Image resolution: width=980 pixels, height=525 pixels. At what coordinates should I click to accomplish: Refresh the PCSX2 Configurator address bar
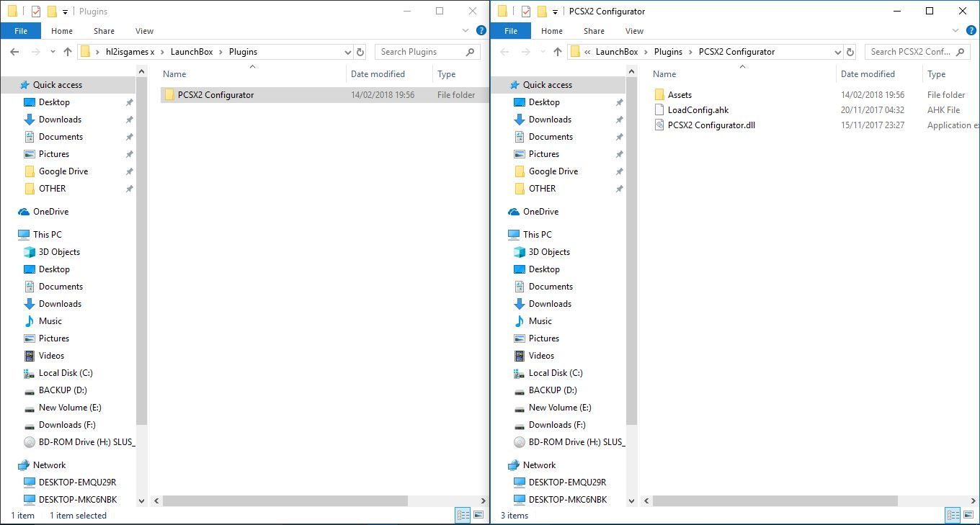(851, 52)
